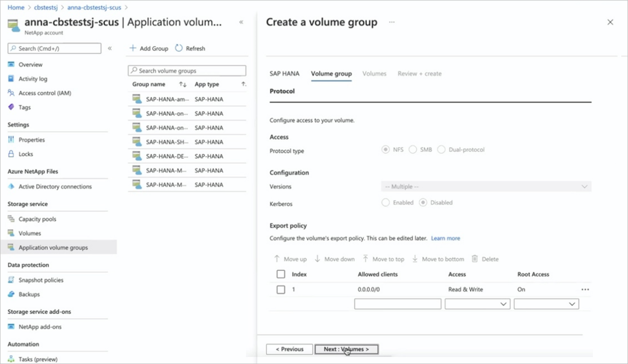Select the SAP-HANA-DE volume group row
The image size is (628, 364).
[187, 156]
